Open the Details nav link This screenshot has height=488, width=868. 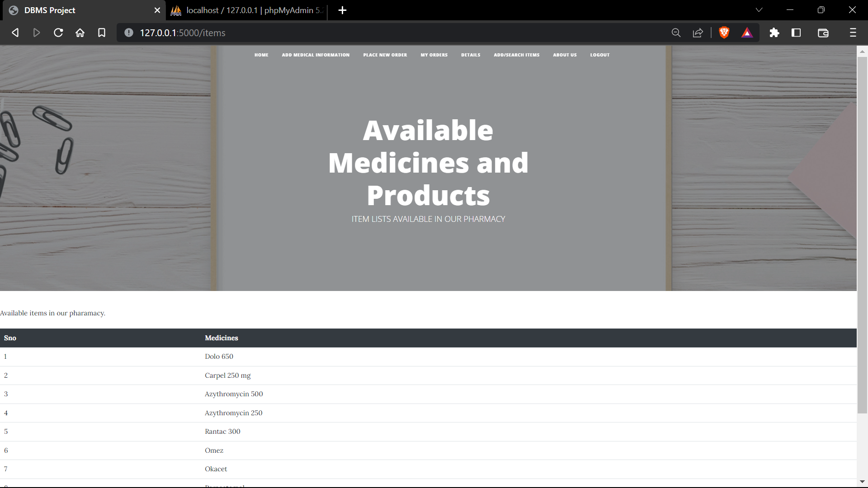471,55
